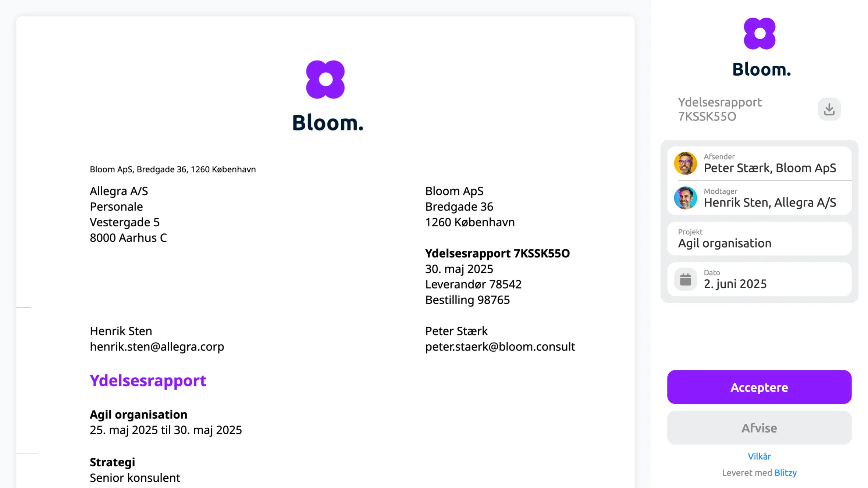Accept the report with Acceptere button
Screen dimensions: 868x488
(759, 387)
